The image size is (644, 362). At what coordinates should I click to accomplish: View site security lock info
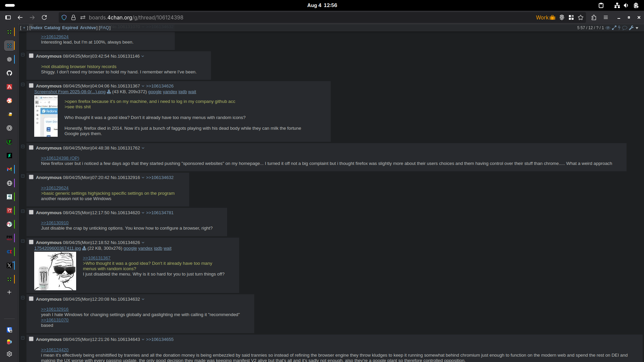pyautogui.click(x=73, y=17)
